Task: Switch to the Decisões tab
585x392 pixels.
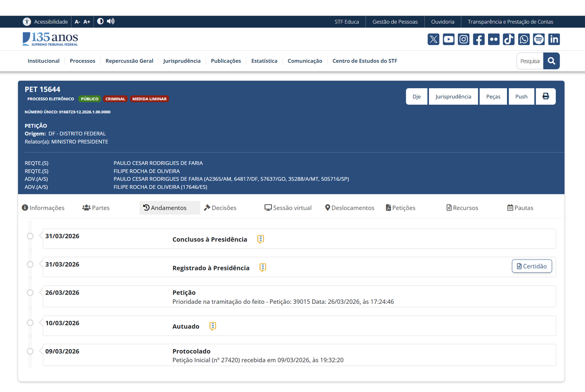Action: 220,208
